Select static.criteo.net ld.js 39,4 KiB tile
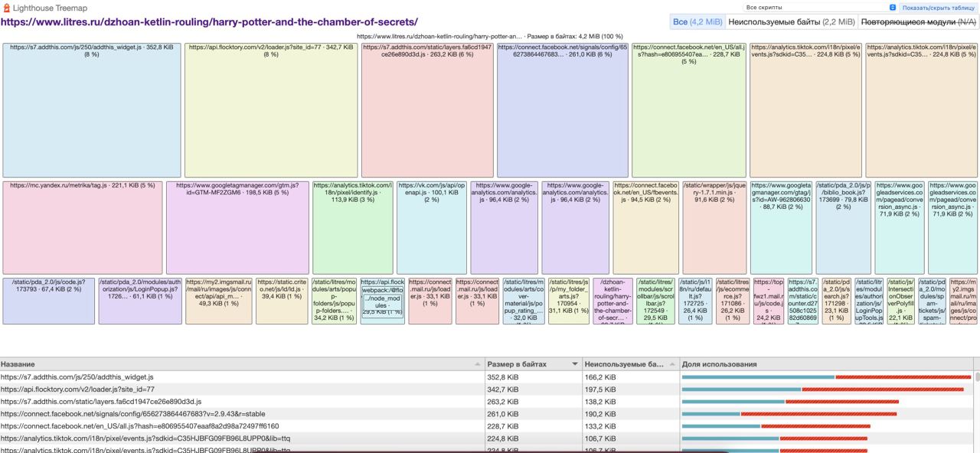Viewport: 980px width, 453px height. (x=283, y=301)
